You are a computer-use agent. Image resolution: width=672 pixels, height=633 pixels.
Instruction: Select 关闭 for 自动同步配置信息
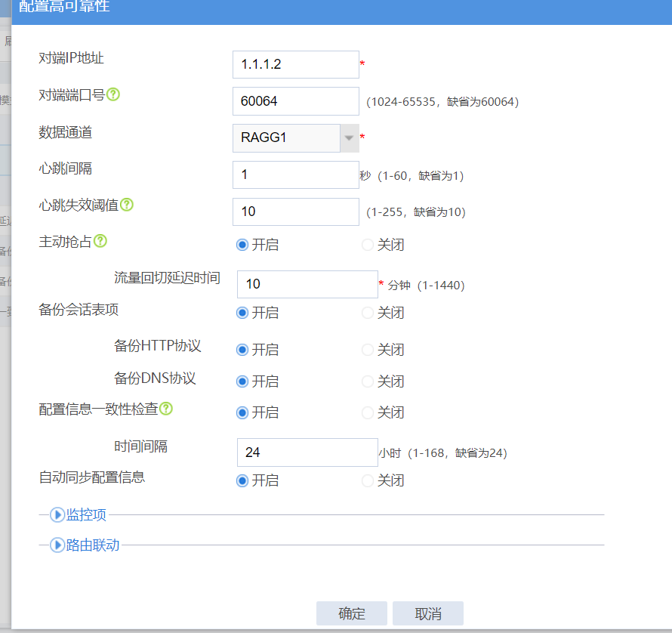(x=367, y=480)
